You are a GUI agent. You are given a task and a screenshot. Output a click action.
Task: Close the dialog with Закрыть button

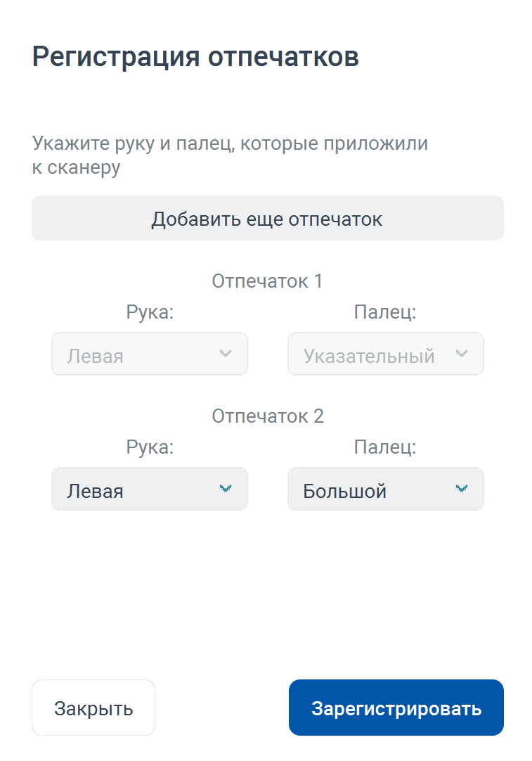click(x=93, y=708)
